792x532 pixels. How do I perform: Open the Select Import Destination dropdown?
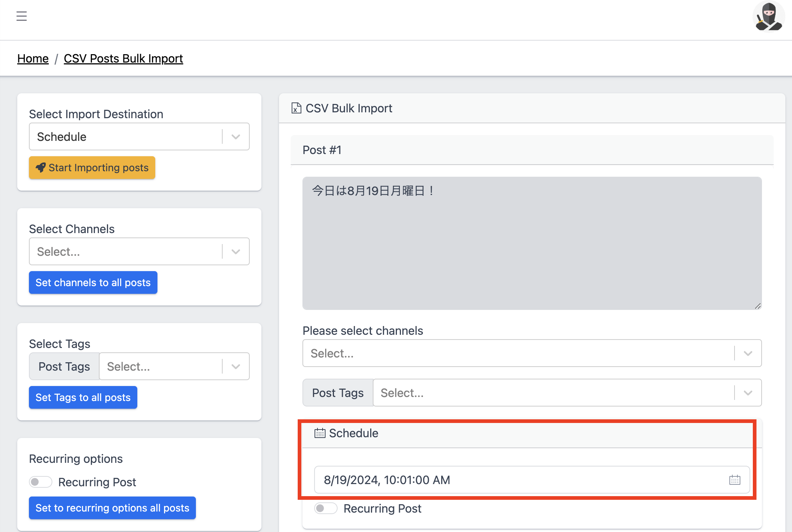click(x=139, y=136)
